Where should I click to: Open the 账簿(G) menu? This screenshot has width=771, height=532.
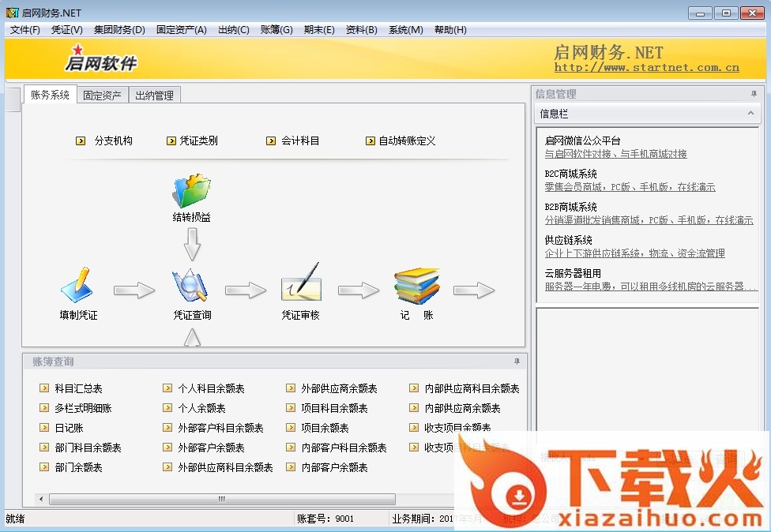pos(276,30)
